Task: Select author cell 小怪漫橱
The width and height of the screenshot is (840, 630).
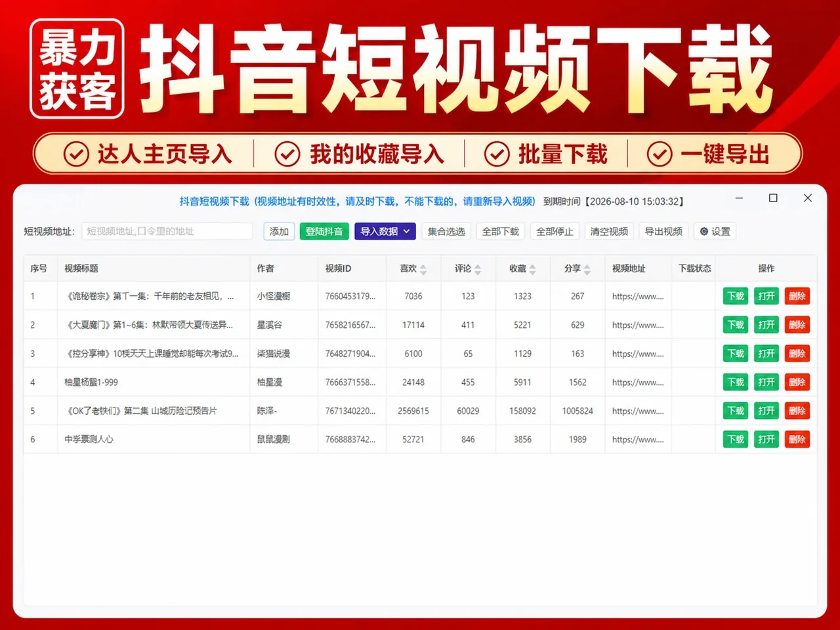Action: click(274, 297)
